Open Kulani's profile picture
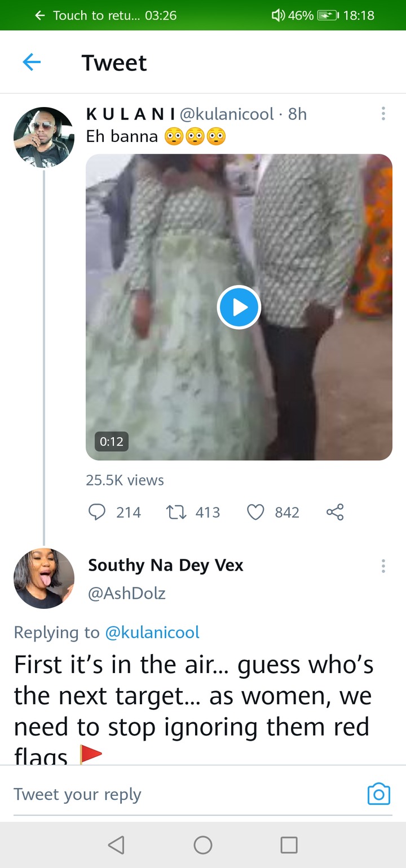This screenshot has height=868, width=406. coord(44,137)
